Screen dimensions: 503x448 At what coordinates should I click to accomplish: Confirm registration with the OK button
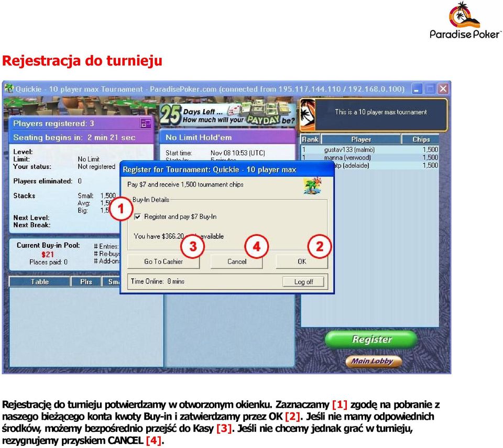click(302, 261)
